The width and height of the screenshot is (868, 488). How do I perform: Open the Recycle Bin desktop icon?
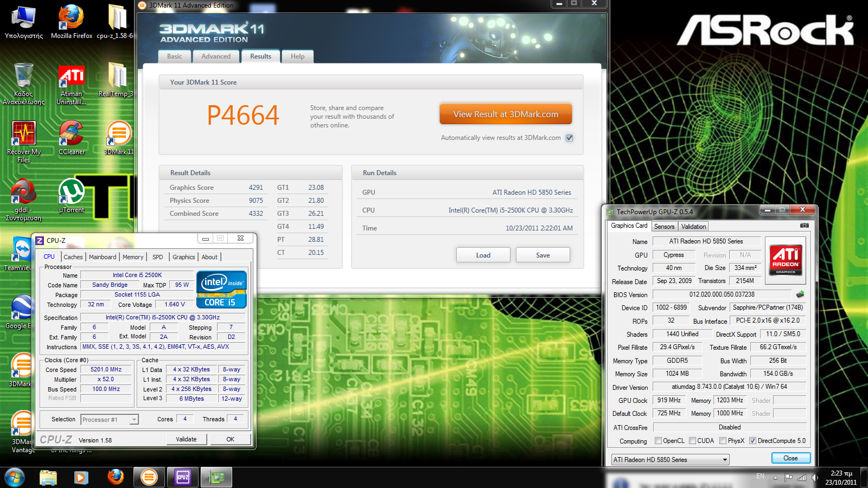[24, 84]
